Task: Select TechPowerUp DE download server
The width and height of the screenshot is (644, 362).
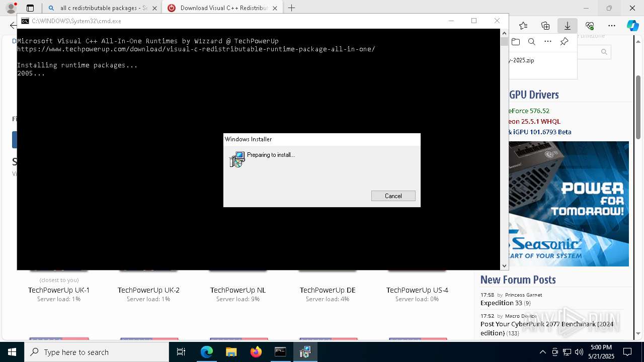Action: (328, 290)
